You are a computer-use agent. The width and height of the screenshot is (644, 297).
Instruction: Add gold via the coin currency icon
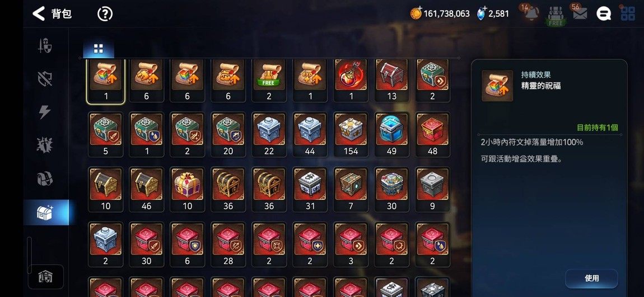pos(416,13)
